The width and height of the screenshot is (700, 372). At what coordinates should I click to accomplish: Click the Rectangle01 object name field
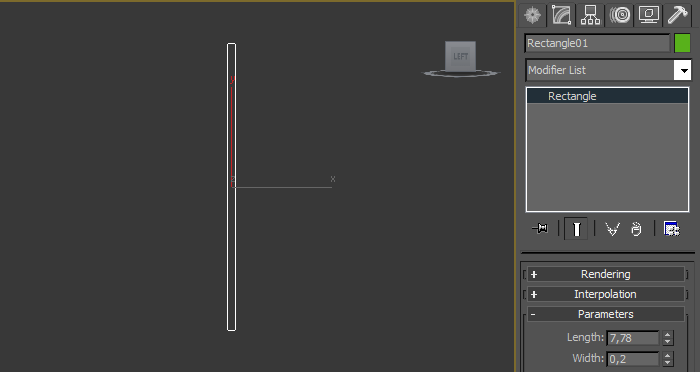click(x=597, y=43)
